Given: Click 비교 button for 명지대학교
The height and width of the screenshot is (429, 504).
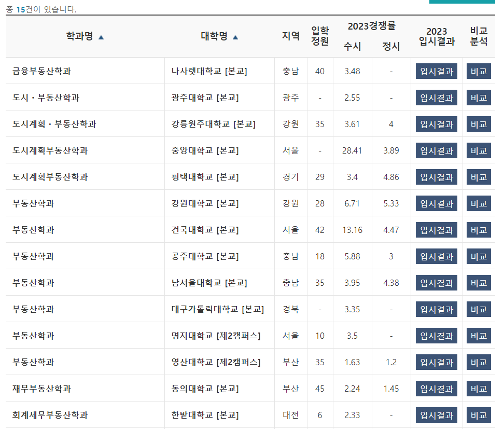Looking at the screenshot, I should [479, 336].
